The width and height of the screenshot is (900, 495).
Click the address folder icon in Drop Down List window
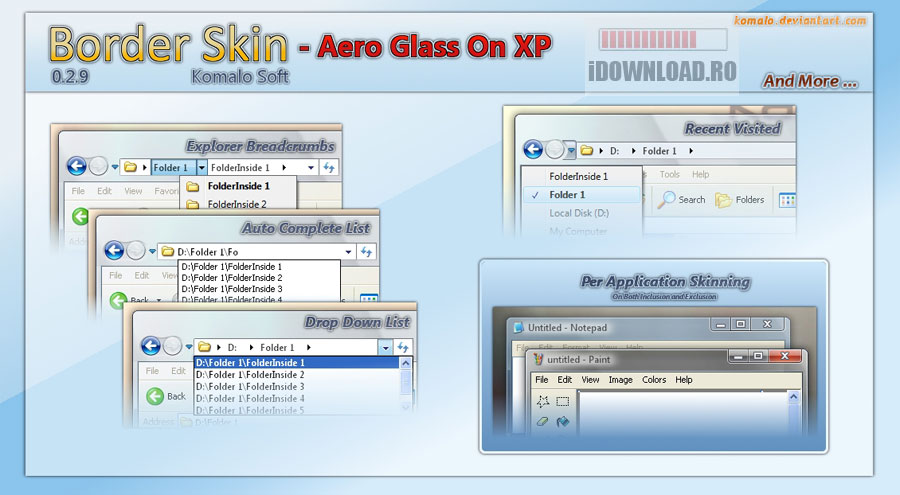coord(204,347)
